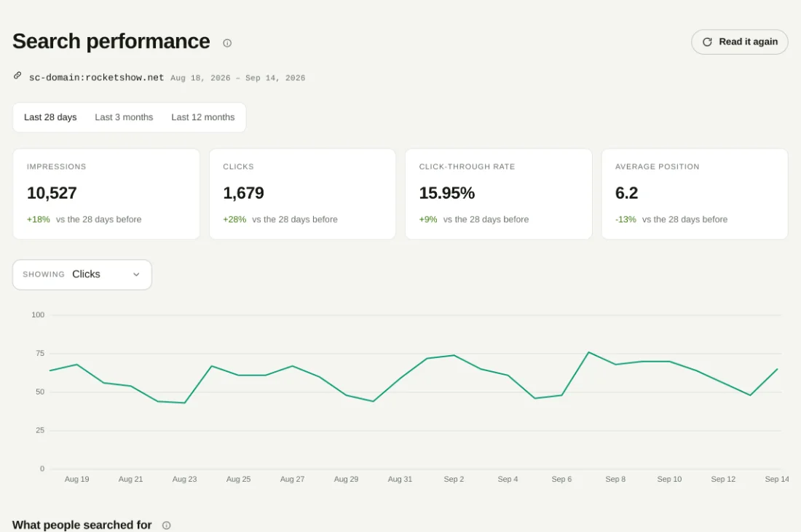Select the Average position card
This screenshot has width=801, height=532.
tap(695, 194)
